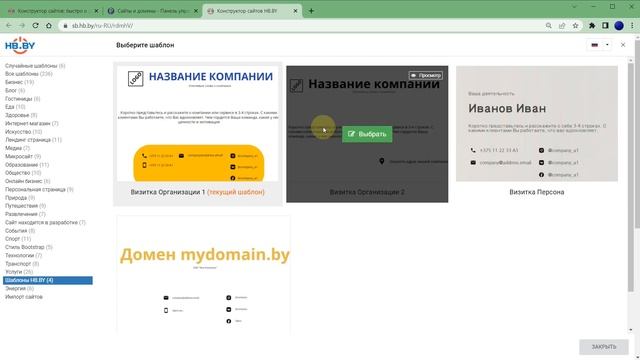Select the Технологии category
Image resolution: width=640 pixels, height=360 pixels.
[x=24, y=255]
